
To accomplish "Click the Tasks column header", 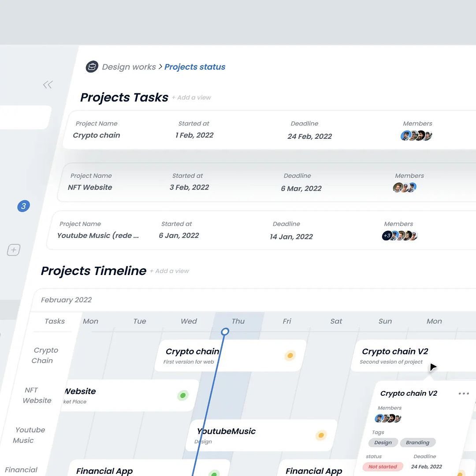I will (55, 321).
